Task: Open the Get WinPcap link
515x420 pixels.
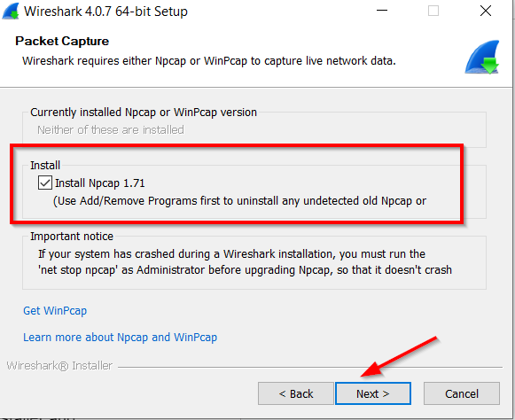Action: pyautogui.click(x=55, y=311)
